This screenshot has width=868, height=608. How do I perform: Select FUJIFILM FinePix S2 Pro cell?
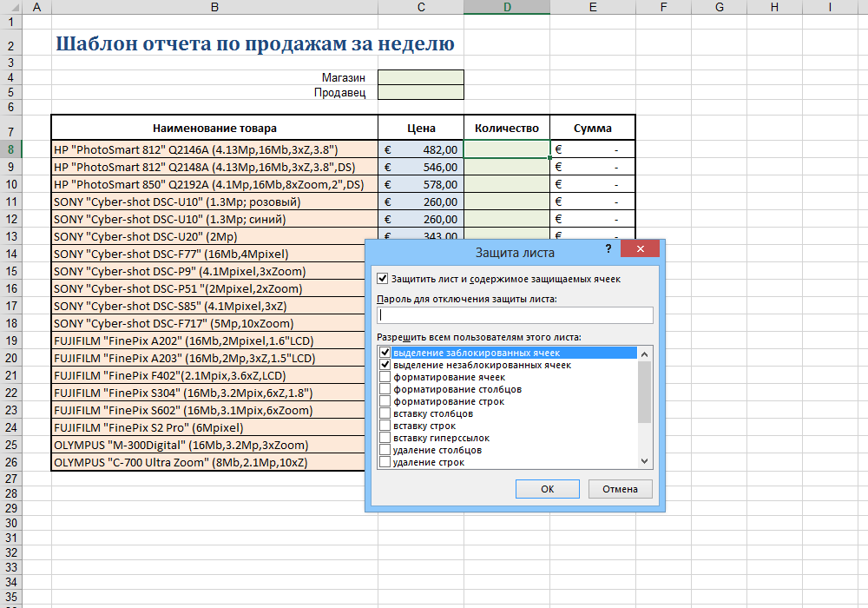coord(208,427)
